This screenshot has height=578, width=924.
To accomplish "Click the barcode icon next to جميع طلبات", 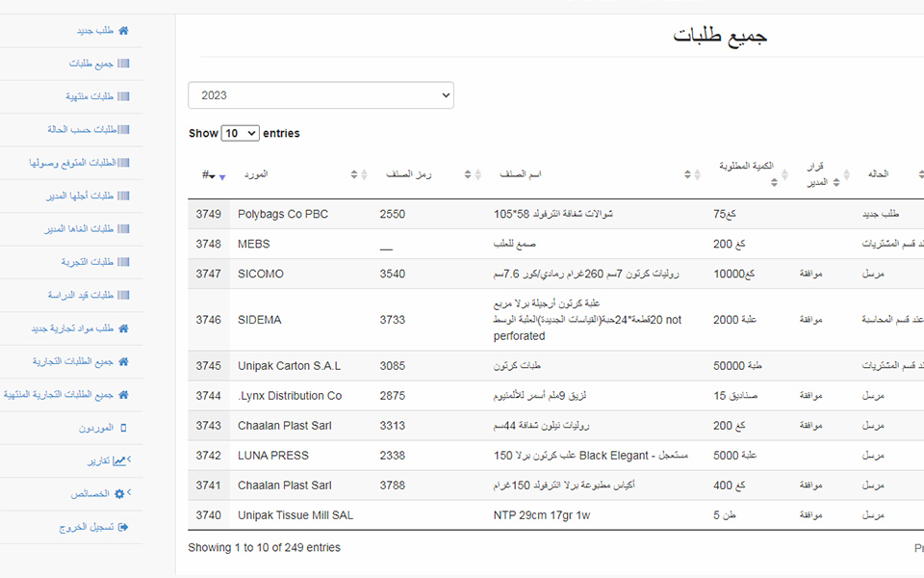I will (123, 64).
